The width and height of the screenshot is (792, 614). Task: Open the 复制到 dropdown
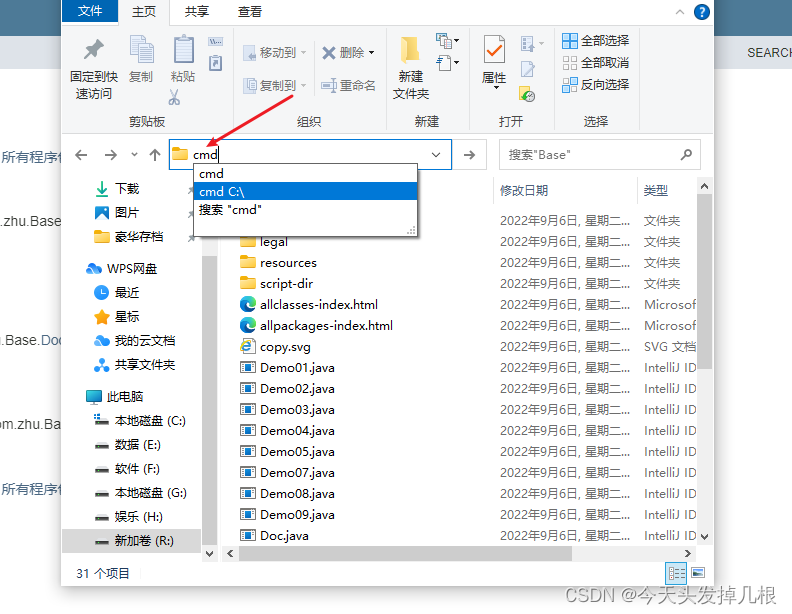(275, 85)
